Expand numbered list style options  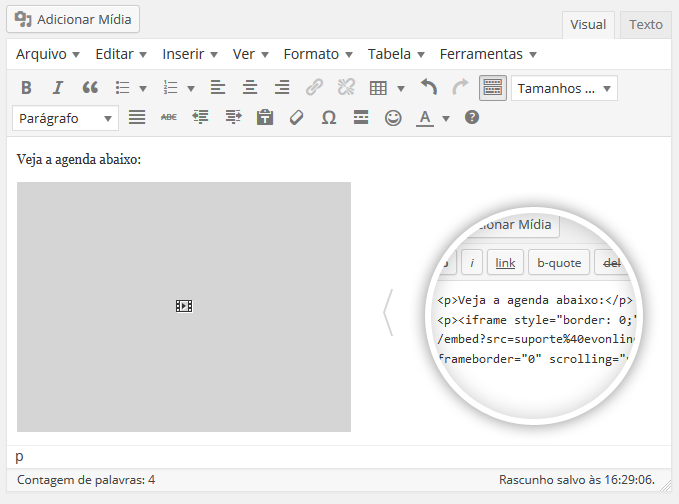(191, 89)
